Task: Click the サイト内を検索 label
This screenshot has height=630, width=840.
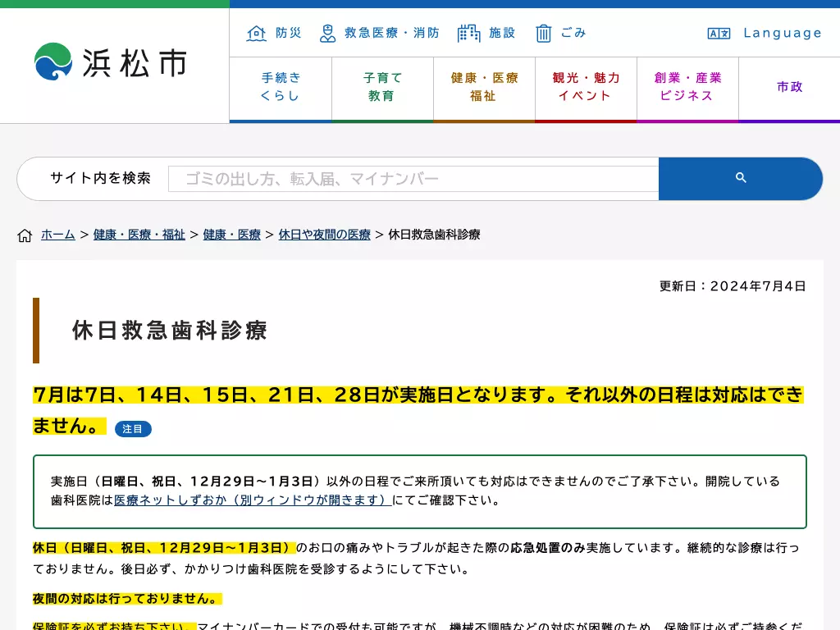Action: click(101, 178)
